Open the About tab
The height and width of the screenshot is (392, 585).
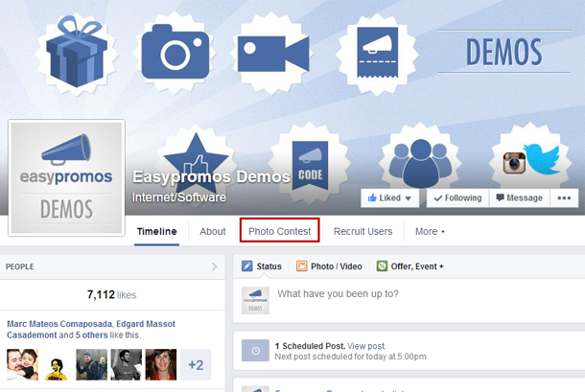click(x=213, y=232)
